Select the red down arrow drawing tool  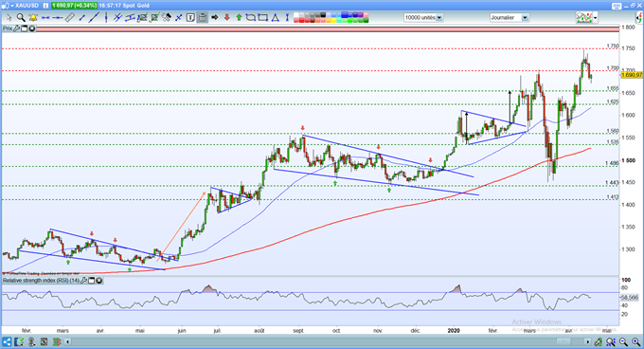point(226,18)
